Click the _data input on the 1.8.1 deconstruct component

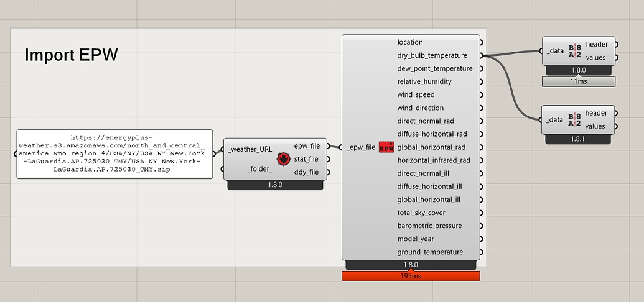[x=554, y=120]
